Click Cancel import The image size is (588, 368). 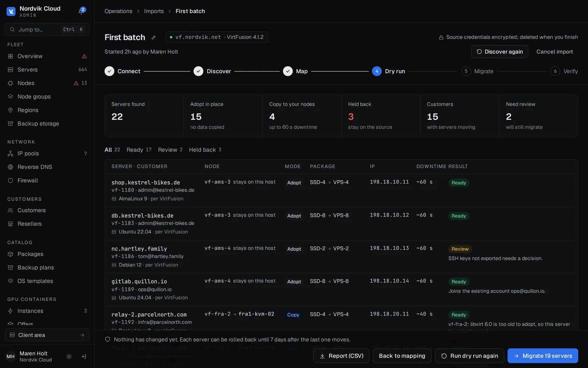(555, 52)
